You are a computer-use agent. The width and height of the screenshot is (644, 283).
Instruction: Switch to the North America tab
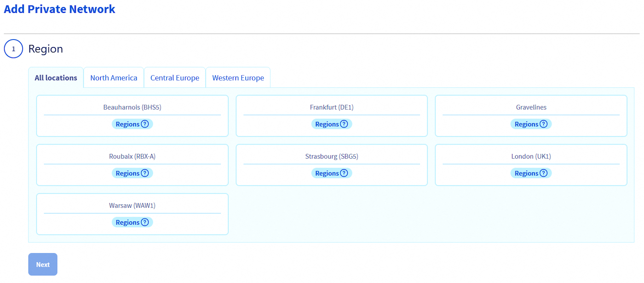pyautogui.click(x=114, y=77)
